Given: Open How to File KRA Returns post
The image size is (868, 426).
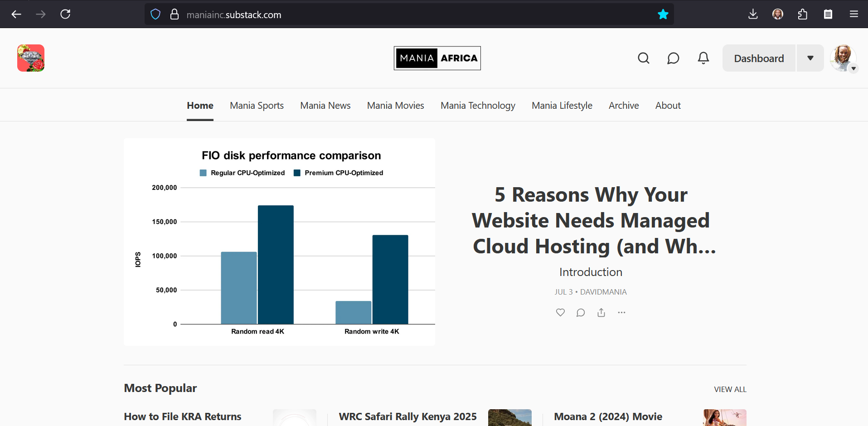Looking at the screenshot, I should [183, 416].
